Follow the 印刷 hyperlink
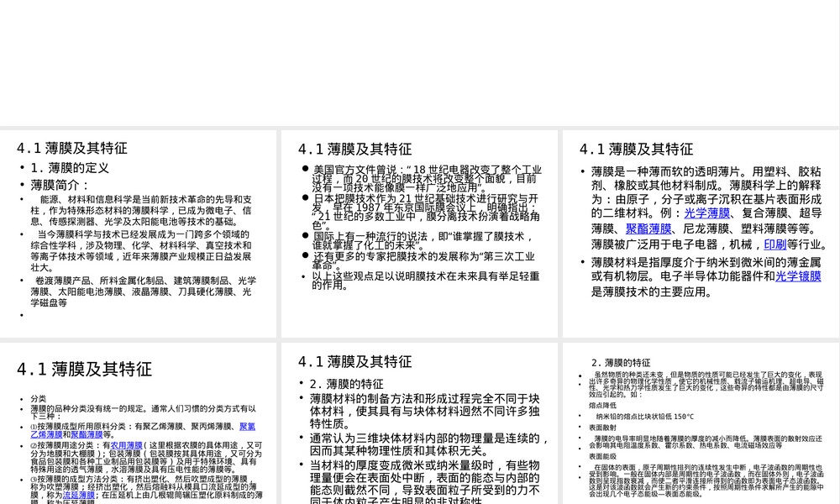 pos(774,244)
